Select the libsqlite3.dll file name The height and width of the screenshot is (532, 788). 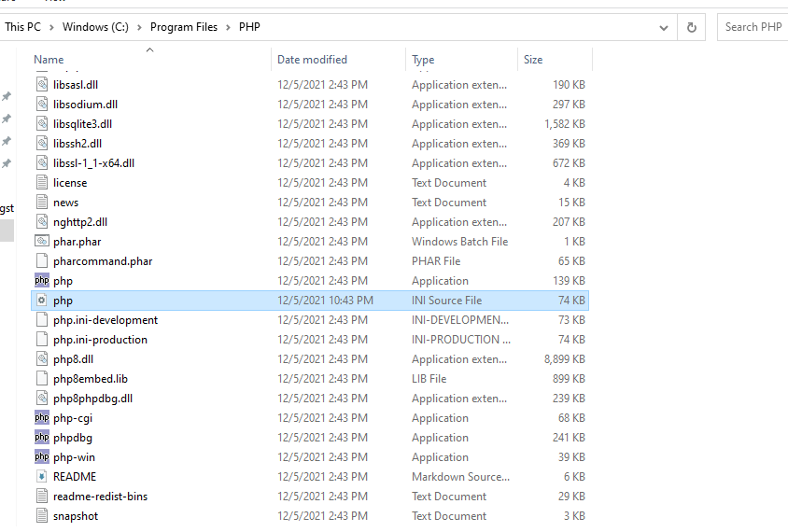pyautogui.click(x=82, y=123)
